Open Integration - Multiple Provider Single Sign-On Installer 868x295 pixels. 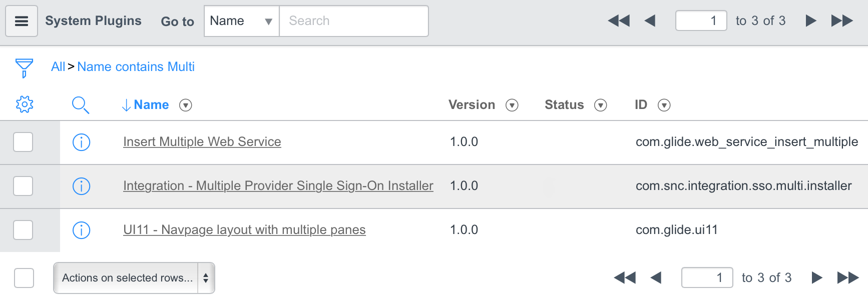coord(278,186)
